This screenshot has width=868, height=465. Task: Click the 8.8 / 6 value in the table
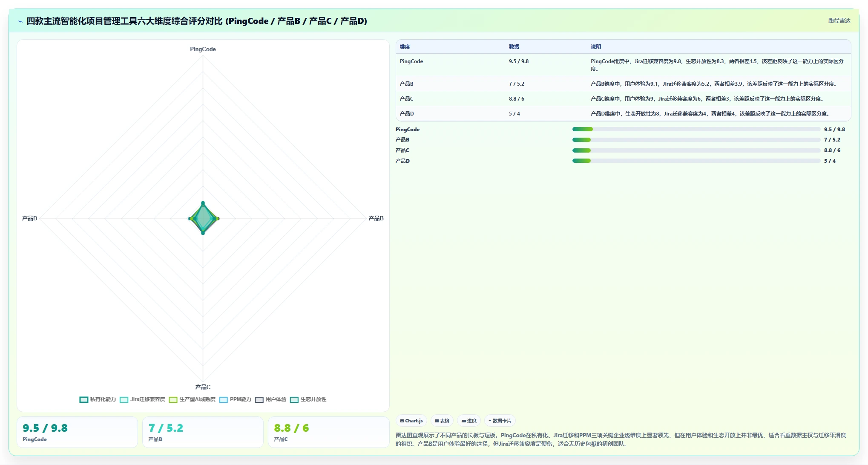[x=517, y=99]
